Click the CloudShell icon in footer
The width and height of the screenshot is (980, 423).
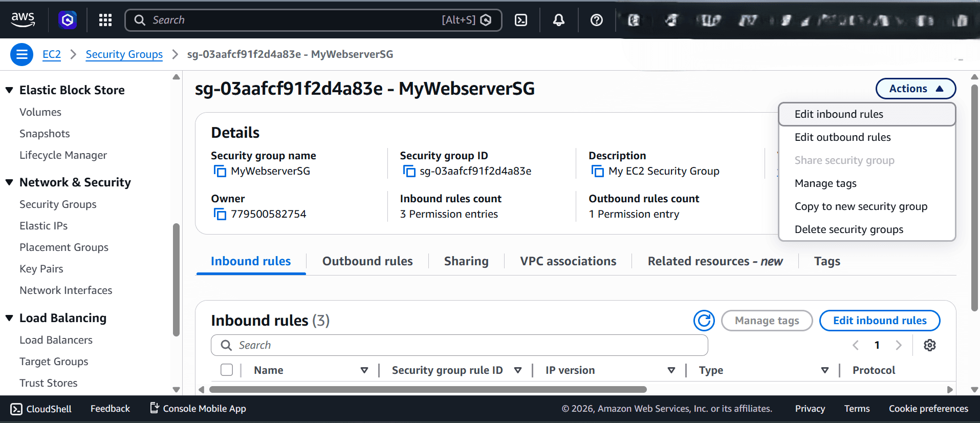[16, 409]
